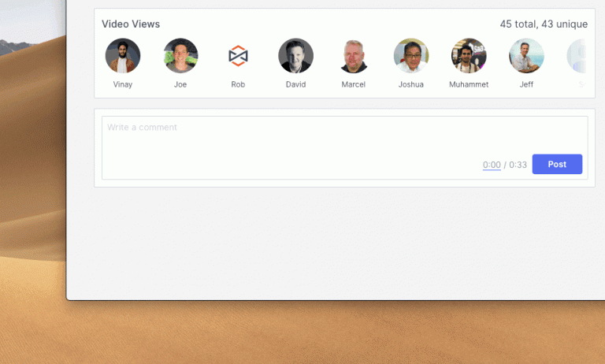Open Marcel's viewer avatar
Image resolution: width=605 pixels, height=364 pixels.
coord(354,56)
